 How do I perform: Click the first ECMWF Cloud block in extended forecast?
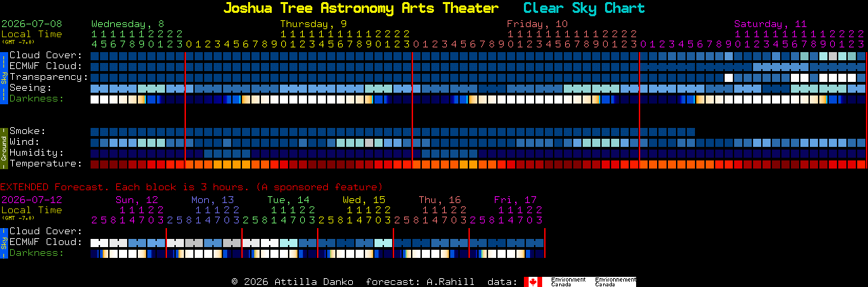[x=99, y=243]
